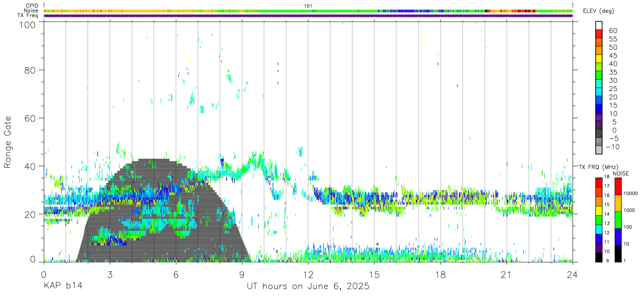Click the Range Gate y-axis title
The height and width of the screenshot is (297, 644).
point(8,142)
